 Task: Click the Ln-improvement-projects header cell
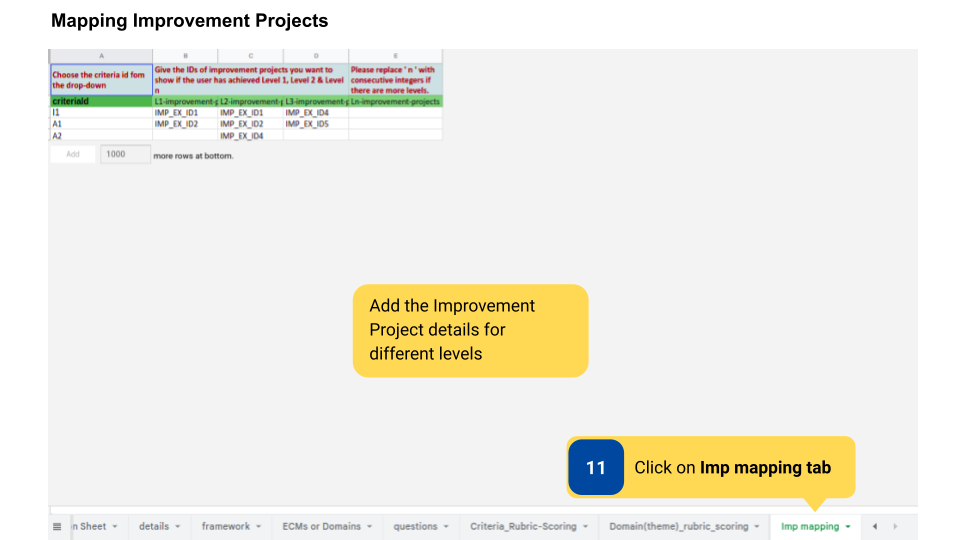click(395, 101)
